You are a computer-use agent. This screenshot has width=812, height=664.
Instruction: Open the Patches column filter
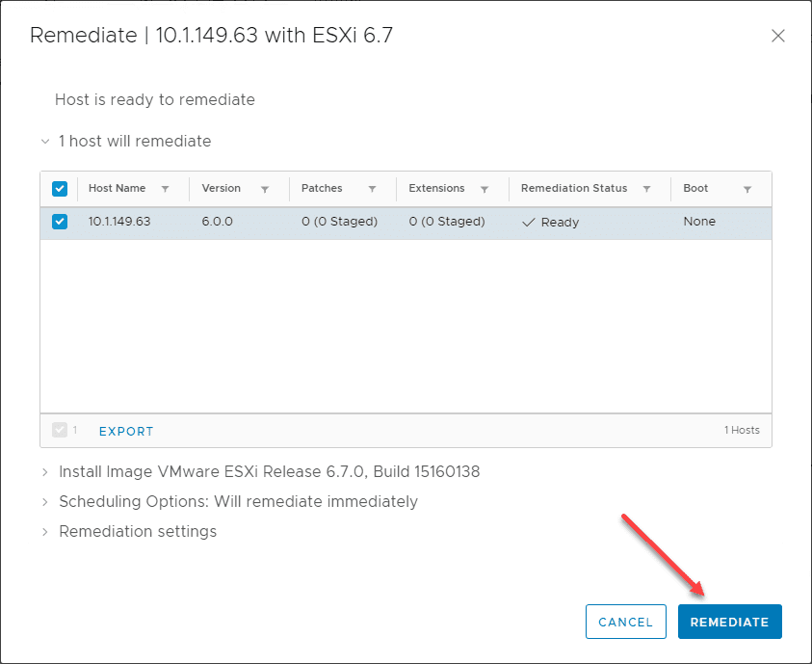372,188
